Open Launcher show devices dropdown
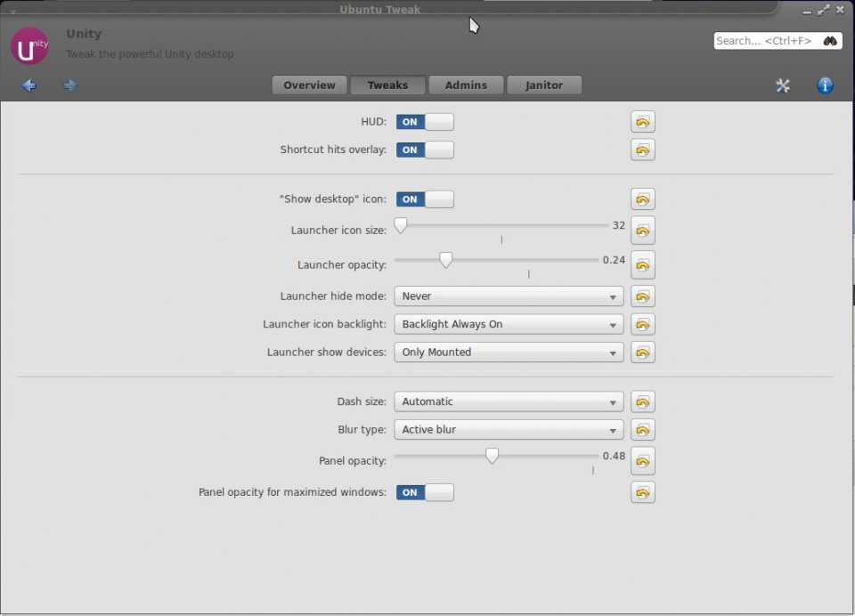 click(x=509, y=353)
